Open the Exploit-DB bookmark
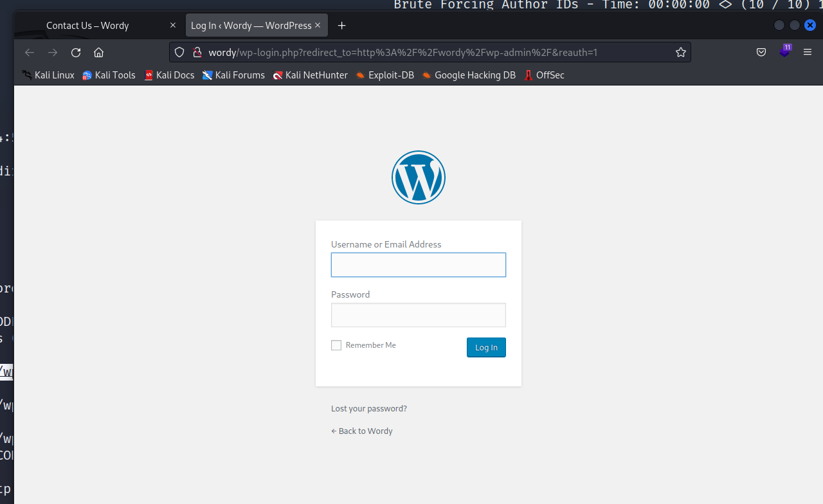 tap(384, 75)
